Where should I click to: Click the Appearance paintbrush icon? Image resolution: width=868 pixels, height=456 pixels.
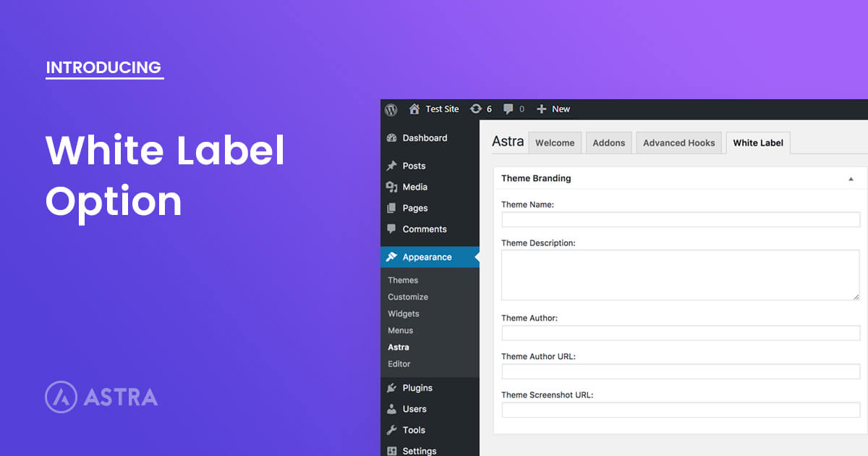click(x=392, y=257)
